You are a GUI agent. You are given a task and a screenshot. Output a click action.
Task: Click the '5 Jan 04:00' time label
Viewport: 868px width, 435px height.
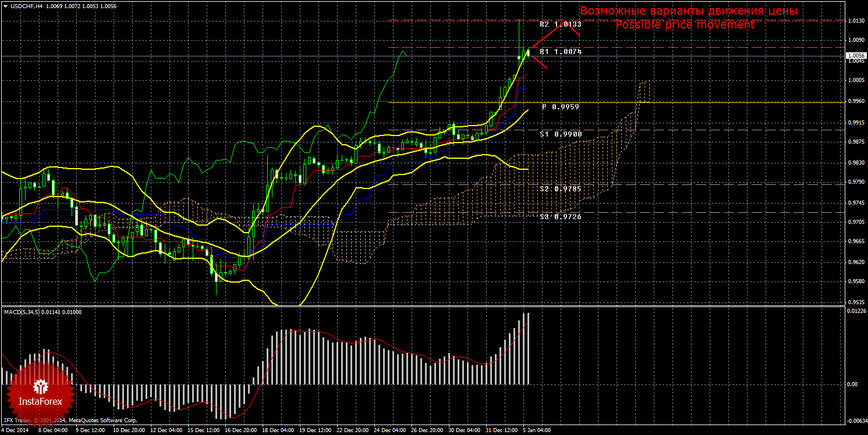[x=537, y=430]
